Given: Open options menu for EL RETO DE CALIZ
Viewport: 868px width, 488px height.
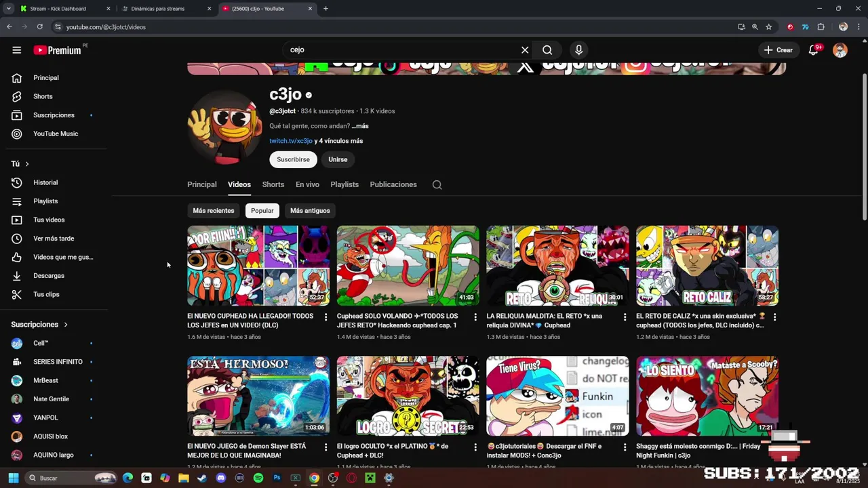Looking at the screenshot, I should 774,317.
